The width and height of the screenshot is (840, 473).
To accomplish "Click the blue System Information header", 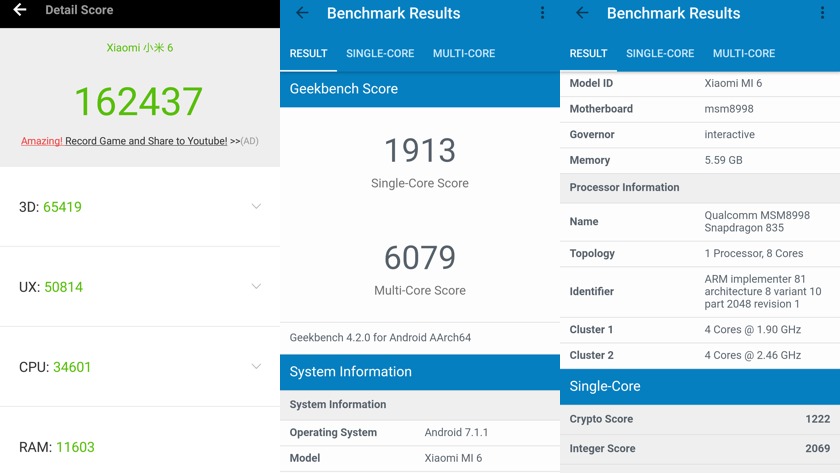I will click(420, 372).
